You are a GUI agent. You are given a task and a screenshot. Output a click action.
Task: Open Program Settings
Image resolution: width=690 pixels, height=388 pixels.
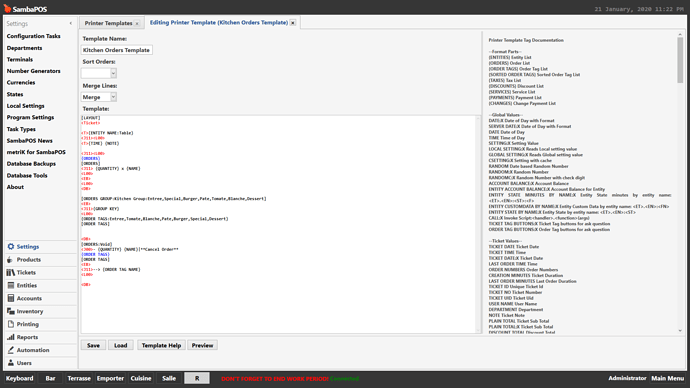tap(30, 117)
